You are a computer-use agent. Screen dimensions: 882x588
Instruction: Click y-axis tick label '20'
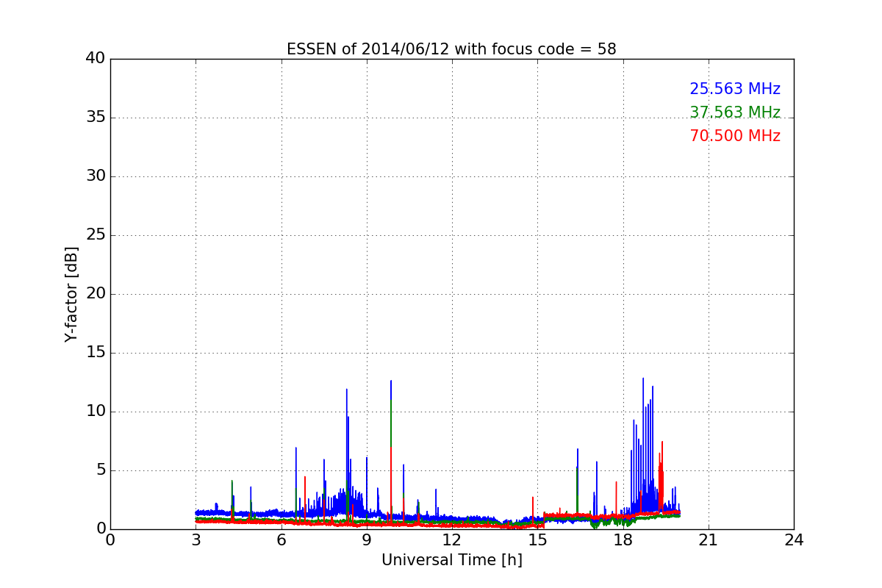pyautogui.click(x=96, y=294)
